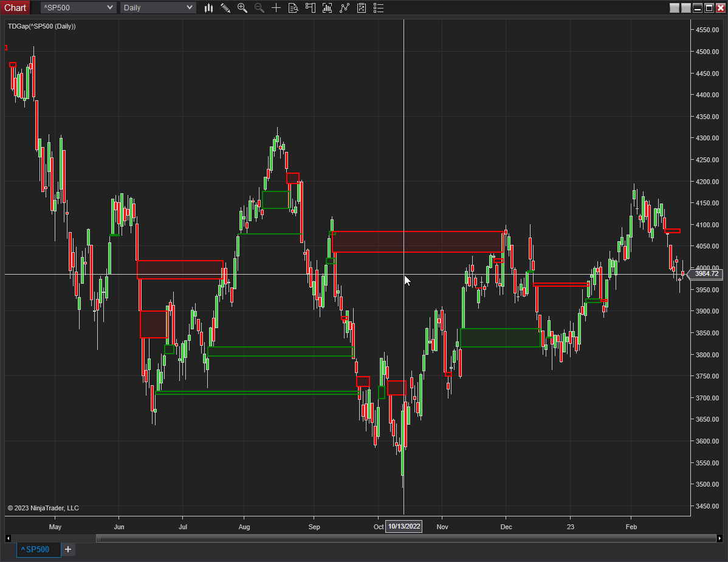The image size is (728, 562).
Task: Minimize the chart window
Action: coord(698,8)
